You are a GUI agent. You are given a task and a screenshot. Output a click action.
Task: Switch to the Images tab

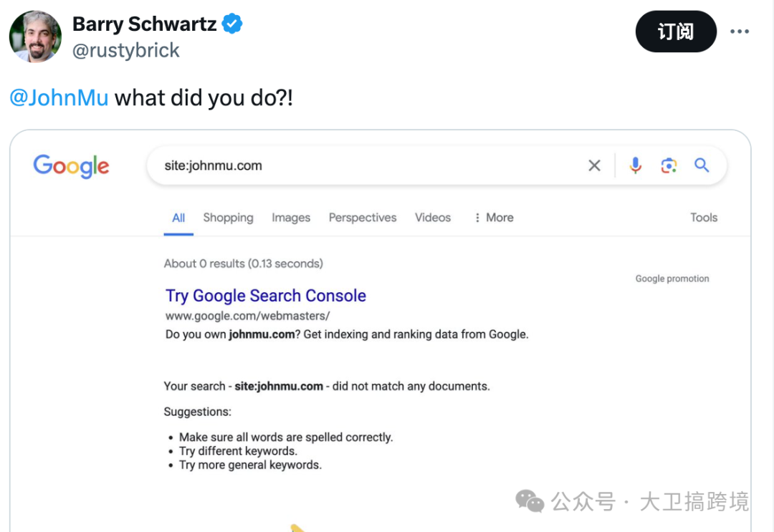[291, 218]
